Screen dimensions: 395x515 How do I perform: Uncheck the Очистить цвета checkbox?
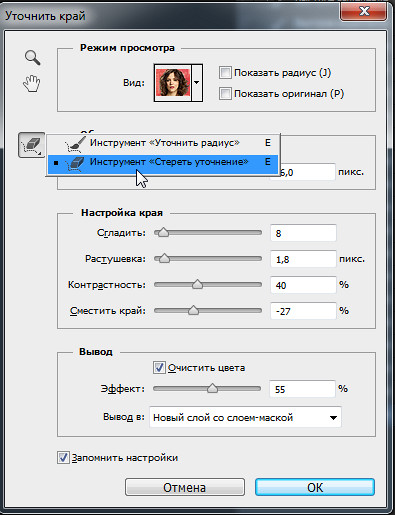(159, 367)
